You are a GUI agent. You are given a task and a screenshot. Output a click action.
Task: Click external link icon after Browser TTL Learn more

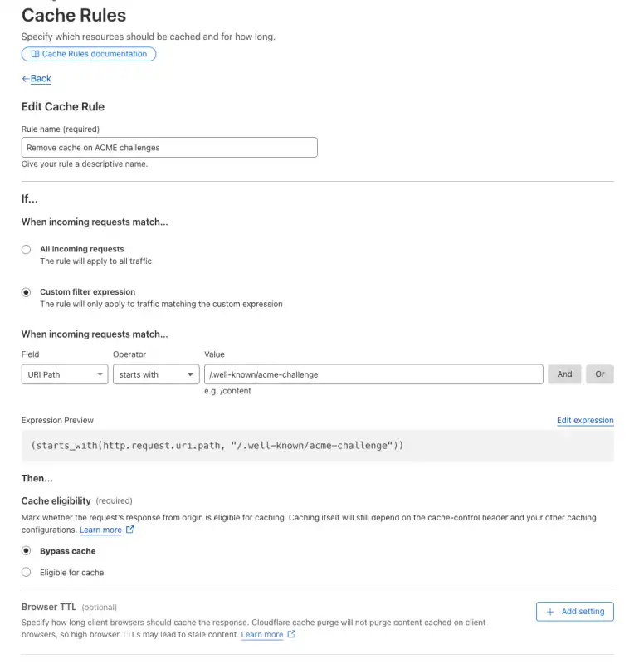pos(291,634)
